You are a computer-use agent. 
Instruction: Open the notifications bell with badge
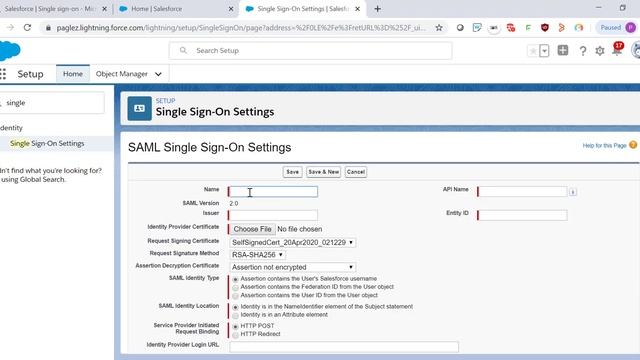(x=617, y=49)
